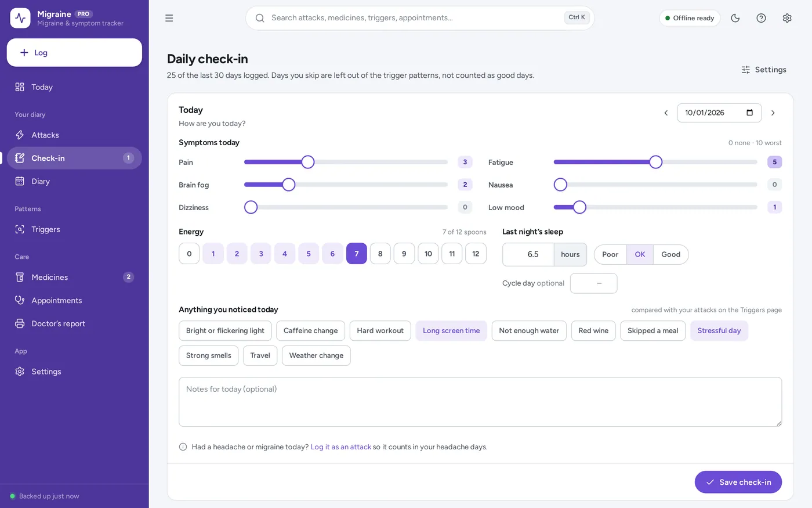The height and width of the screenshot is (508, 812).
Task: Select Good sleep quality
Action: coord(670,254)
